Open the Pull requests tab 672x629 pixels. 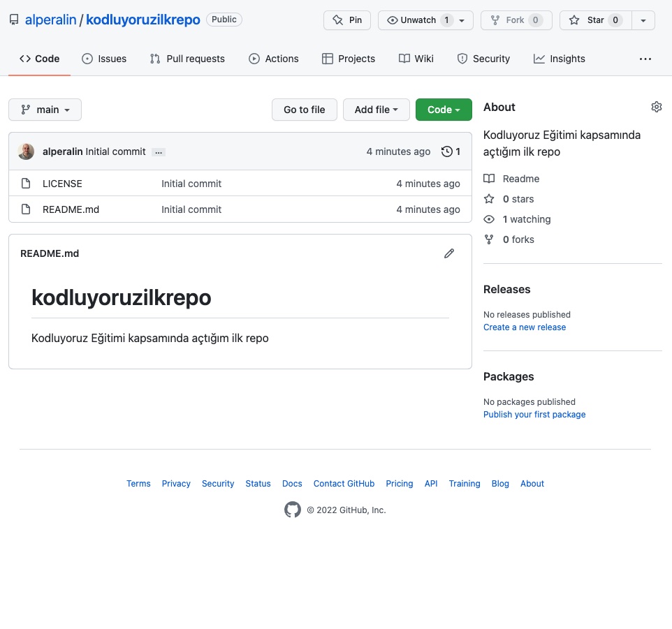[x=187, y=59]
